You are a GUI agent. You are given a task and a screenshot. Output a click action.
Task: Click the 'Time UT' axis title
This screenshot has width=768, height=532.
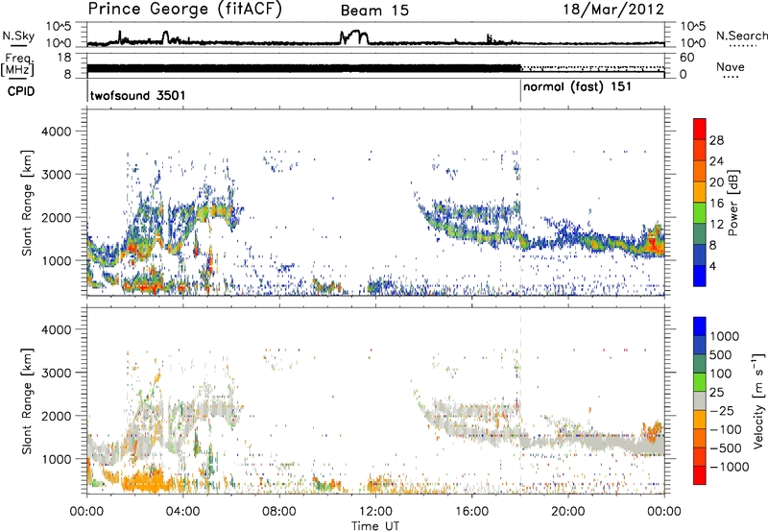375,526
